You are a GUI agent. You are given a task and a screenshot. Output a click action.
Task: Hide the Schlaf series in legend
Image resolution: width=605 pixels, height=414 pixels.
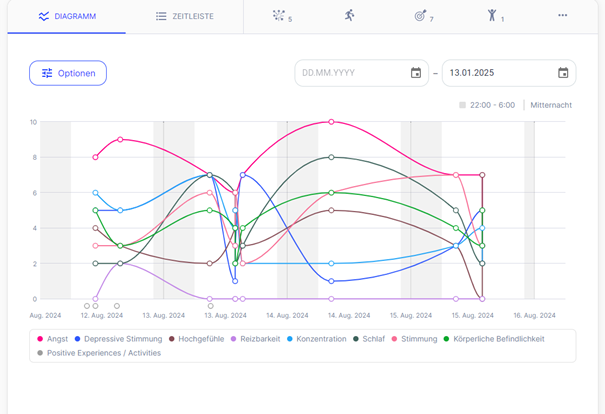(x=370, y=339)
